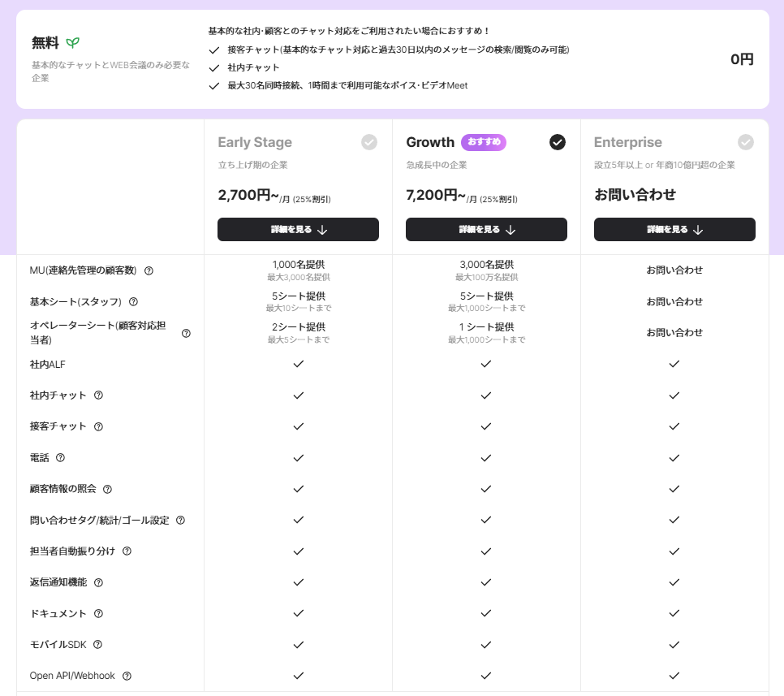Show help for 顧客情報の照会

pos(107,489)
